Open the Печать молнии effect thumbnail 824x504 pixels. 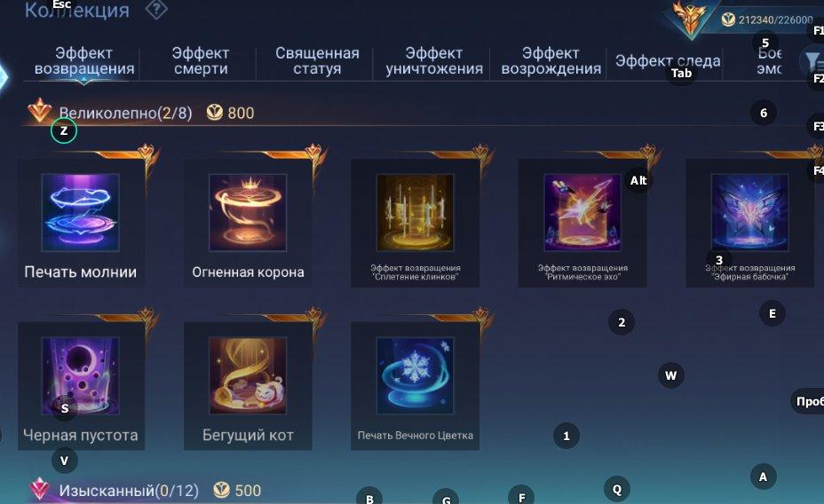[81, 213]
